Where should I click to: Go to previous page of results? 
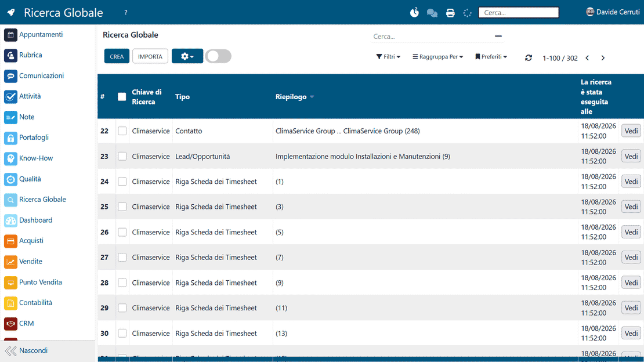tap(587, 58)
